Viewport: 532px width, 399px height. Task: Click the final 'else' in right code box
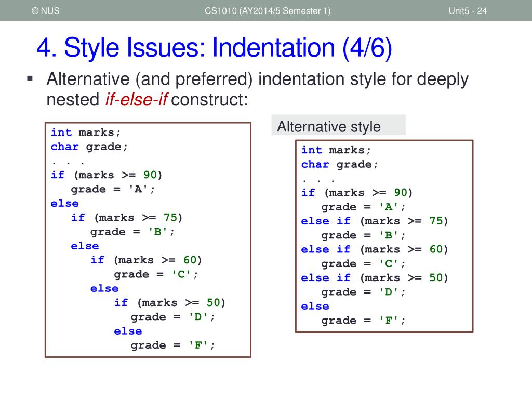315,306
